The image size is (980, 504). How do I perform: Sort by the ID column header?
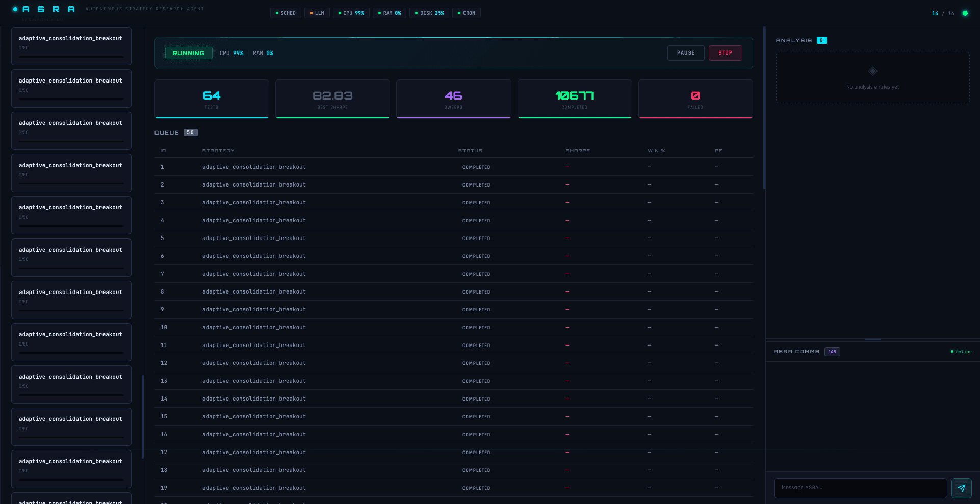coord(163,151)
